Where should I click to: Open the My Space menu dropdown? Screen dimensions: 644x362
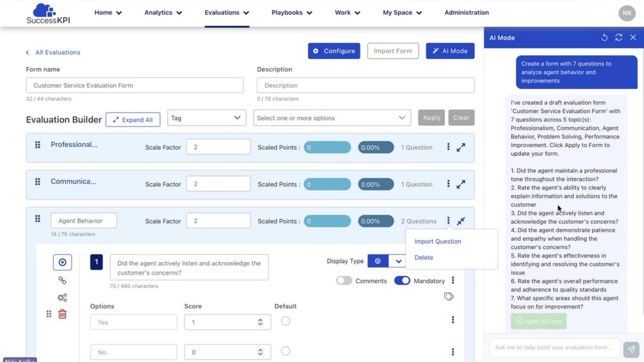[402, 13]
